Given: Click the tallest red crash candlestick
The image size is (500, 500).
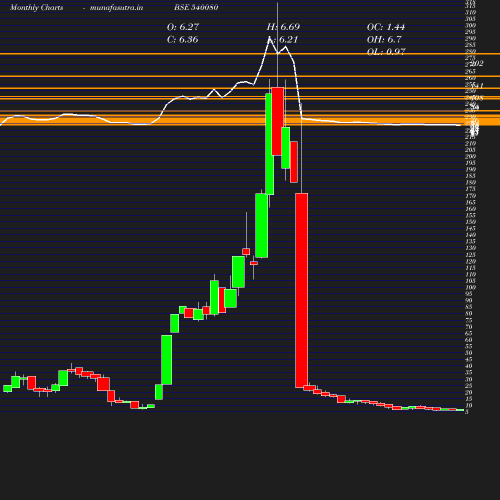Looking at the screenshot, I should [302, 290].
